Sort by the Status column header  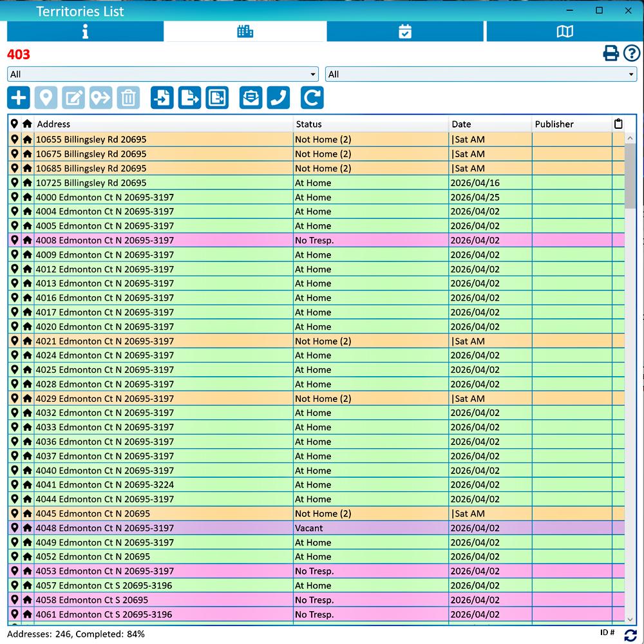(370, 124)
